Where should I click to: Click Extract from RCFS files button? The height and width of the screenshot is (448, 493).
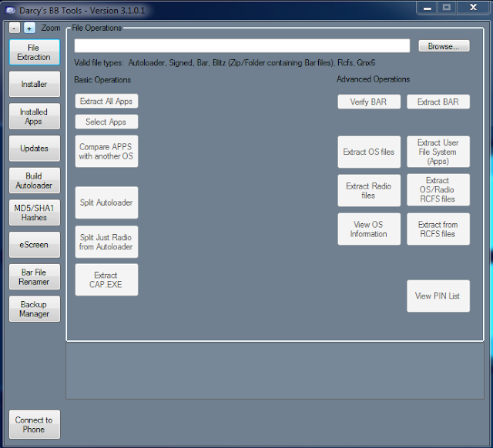pos(438,229)
